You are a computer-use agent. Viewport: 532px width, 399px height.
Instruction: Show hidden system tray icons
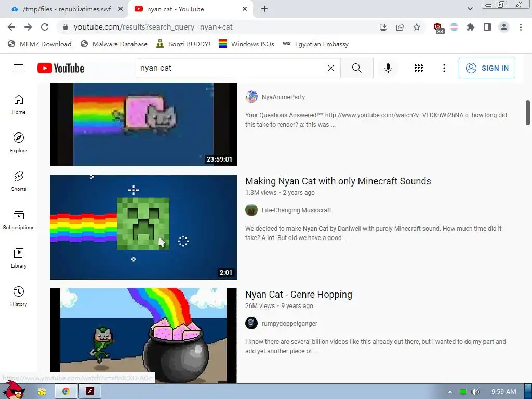(450, 392)
